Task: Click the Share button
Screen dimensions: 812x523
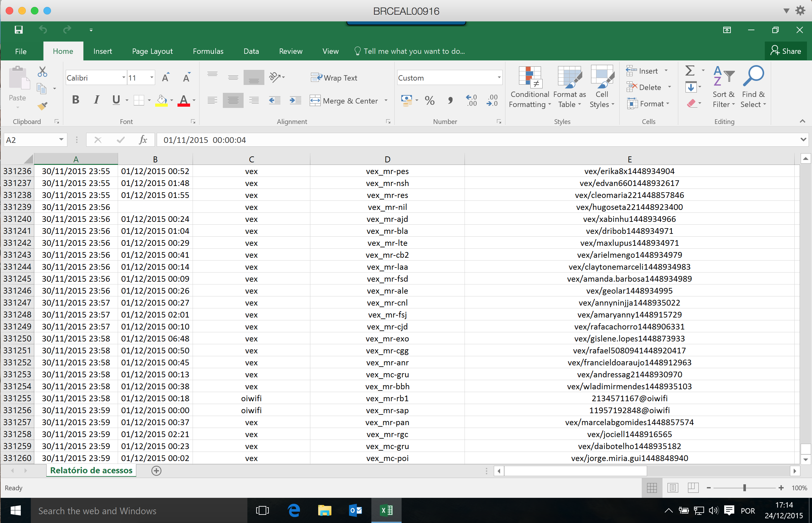Action: coord(786,51)
